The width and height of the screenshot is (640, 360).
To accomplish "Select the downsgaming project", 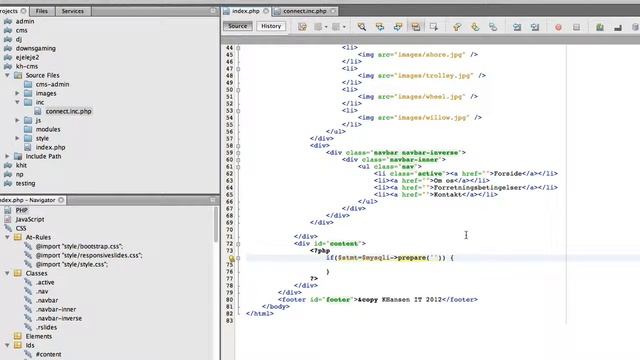I will click(x=36, y=48).
